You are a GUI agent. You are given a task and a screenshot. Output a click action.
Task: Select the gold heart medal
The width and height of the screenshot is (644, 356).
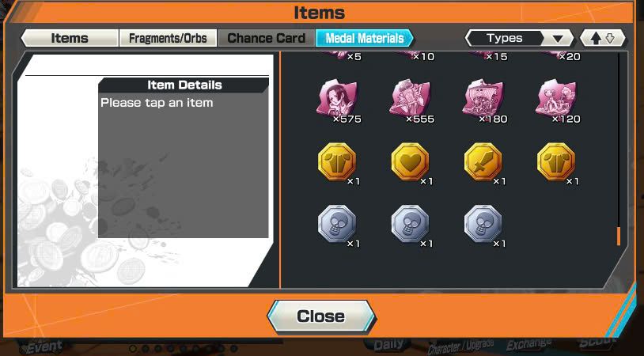click(x=410, y=161)
